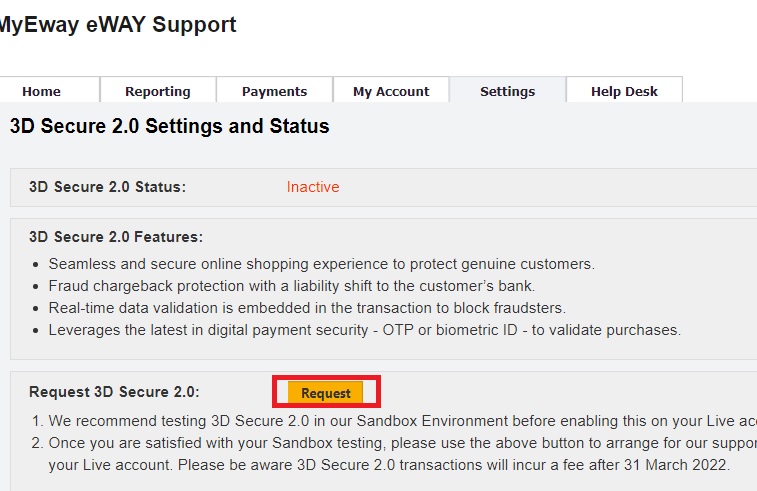Open the Home tab
The height and width of the screenshot is (491, 757).
click(41, 91)
